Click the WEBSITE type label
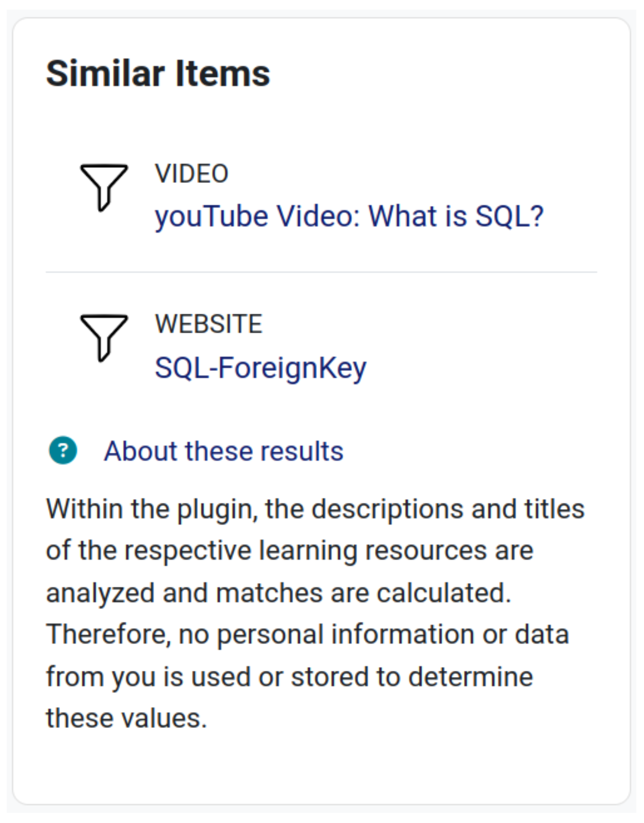 point(208,324)
